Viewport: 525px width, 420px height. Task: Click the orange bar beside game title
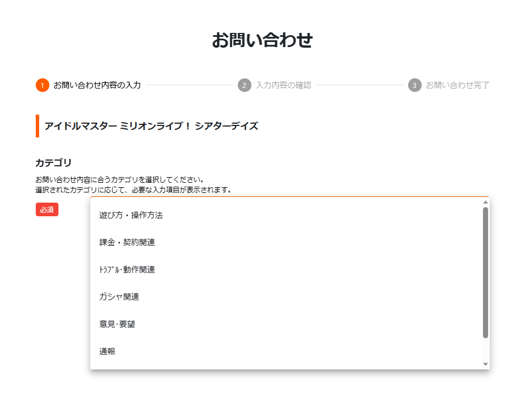[x=37, y=126]
